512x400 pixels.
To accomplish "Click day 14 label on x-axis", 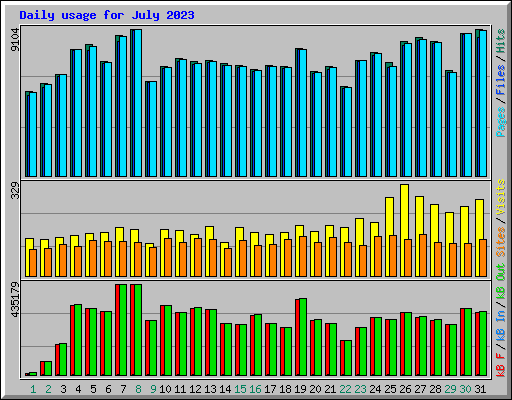I will pos(225,389).
